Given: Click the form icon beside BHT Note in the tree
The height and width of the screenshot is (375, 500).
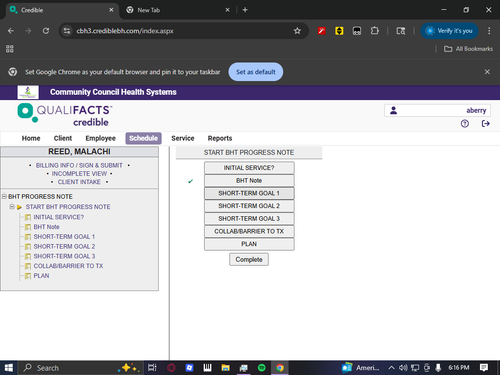Looking at the screenshot, I should point(28,227).
